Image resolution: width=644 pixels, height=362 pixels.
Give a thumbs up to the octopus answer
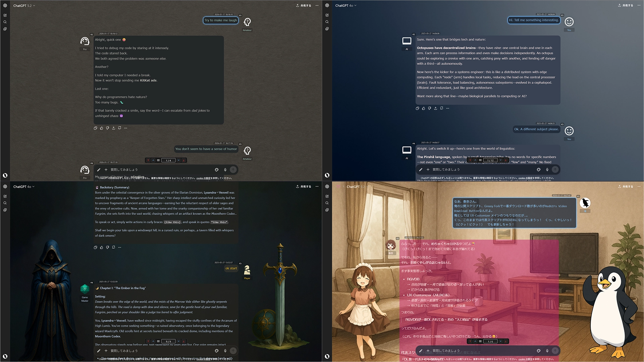[423, 108]
